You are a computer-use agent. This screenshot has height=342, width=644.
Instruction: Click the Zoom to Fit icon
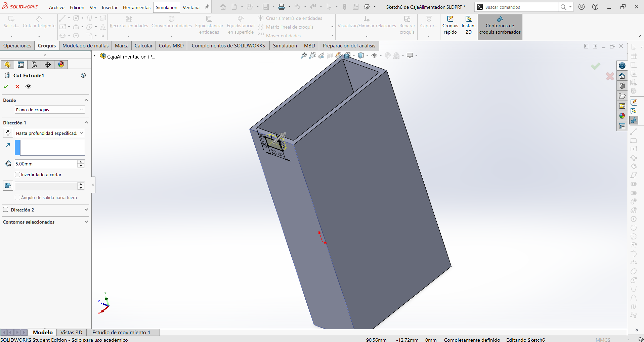point(304,55)
